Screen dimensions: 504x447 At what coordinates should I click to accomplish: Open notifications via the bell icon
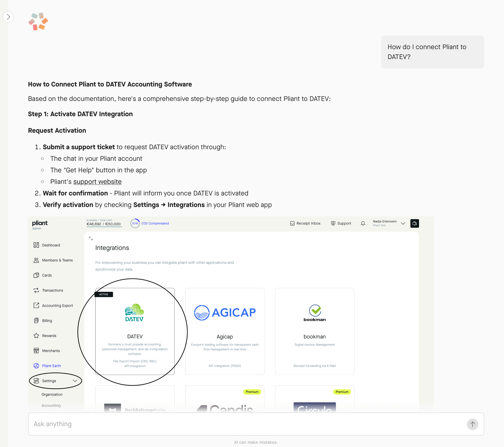pyautogui.click(x=363, y=223)
